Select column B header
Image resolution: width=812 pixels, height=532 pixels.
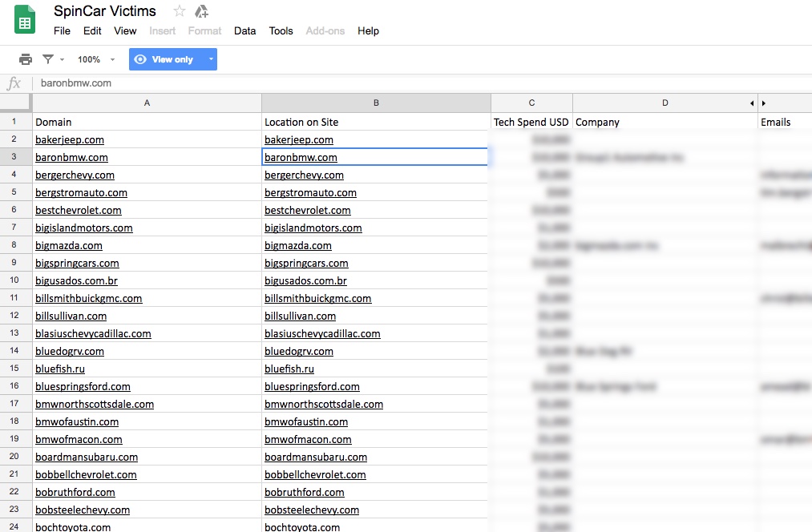point(377,103)
